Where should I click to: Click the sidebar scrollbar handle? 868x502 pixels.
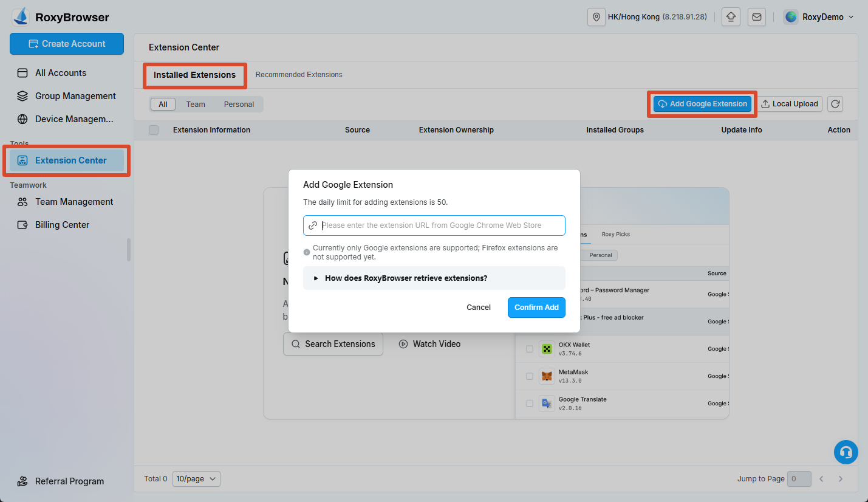point(129,250)
